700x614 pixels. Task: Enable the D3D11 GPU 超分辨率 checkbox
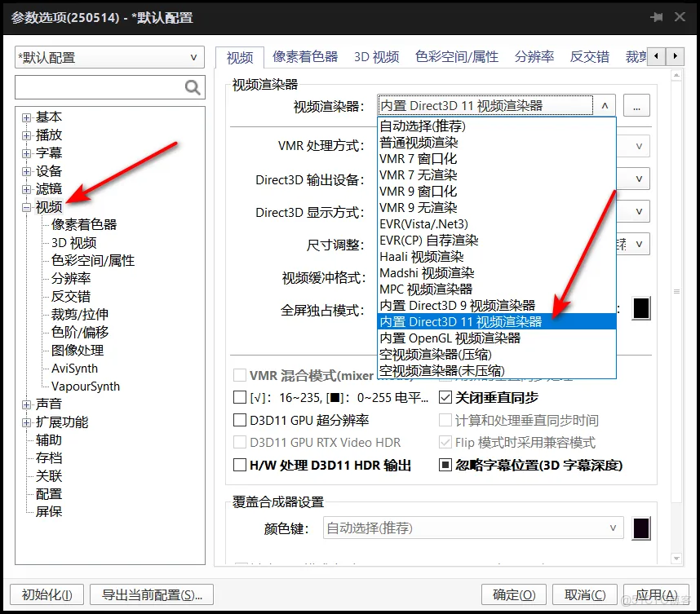238,420
